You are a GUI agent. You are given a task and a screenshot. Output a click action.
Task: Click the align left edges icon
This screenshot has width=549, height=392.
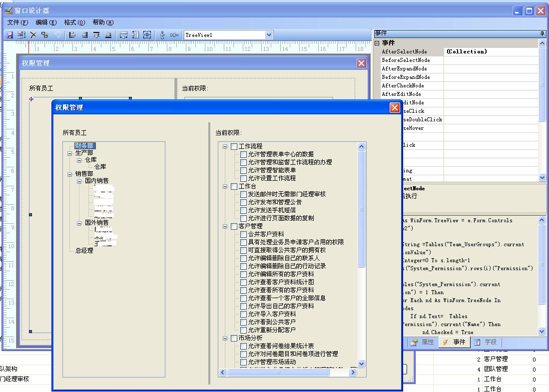click(x=72, y=35)
